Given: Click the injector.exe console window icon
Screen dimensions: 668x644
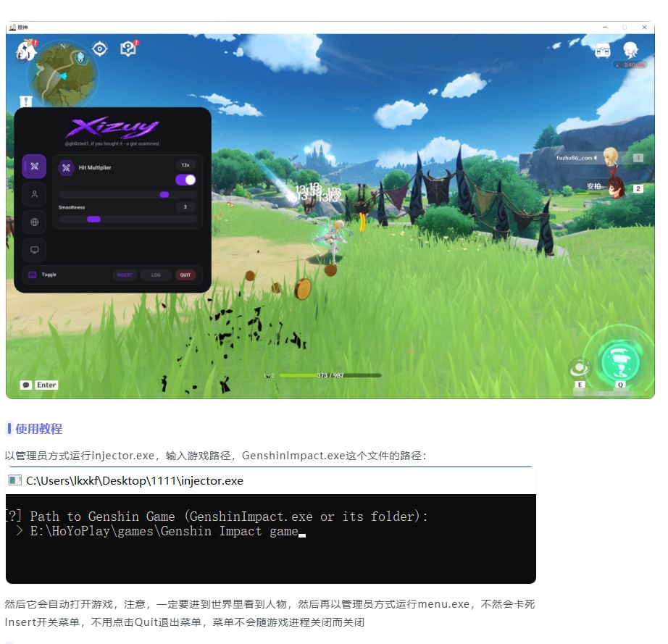Looking at the screenshot, I should [14, 480].
